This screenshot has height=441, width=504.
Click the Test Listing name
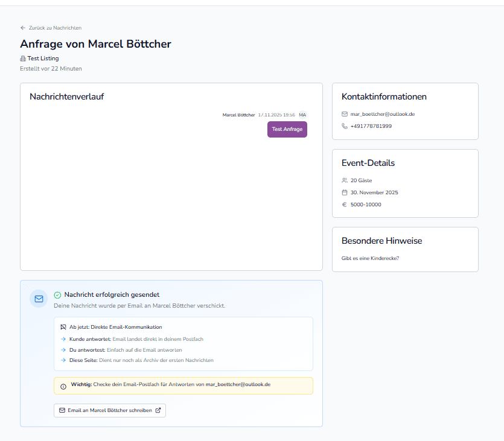pyautogui.click(x=43, y=59)
